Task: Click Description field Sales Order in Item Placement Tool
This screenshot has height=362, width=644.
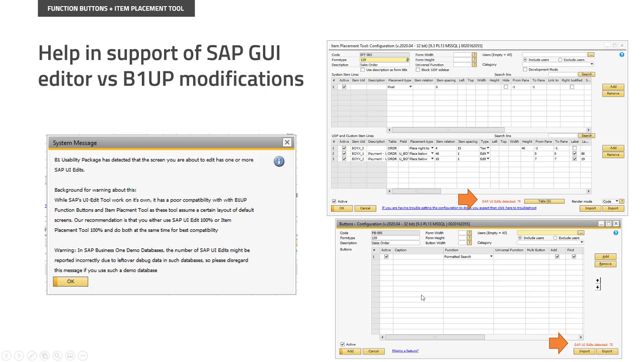Action: (x=384, y=65)
